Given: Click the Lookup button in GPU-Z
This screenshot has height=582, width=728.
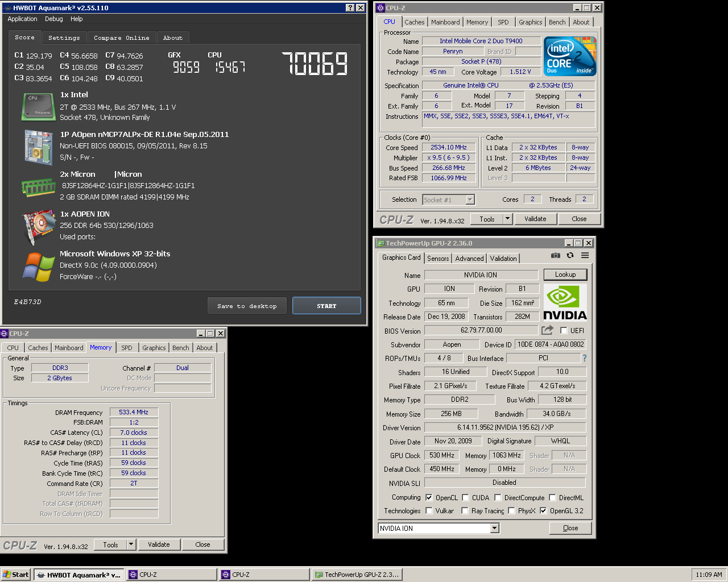Looking at the screenshot, I should (565, 275).
